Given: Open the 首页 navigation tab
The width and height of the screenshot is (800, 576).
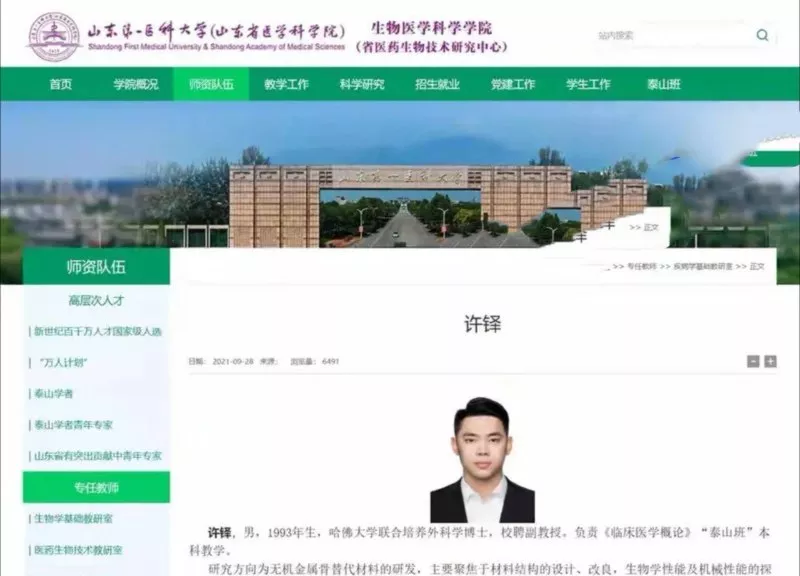Looking at the screenshot, I should 60,85.
